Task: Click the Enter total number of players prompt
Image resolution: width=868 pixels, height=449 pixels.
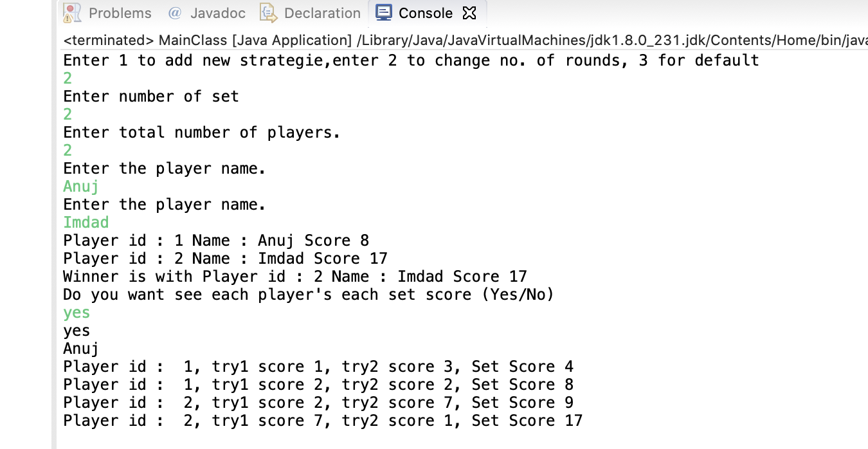Action: tap(201, 132)
